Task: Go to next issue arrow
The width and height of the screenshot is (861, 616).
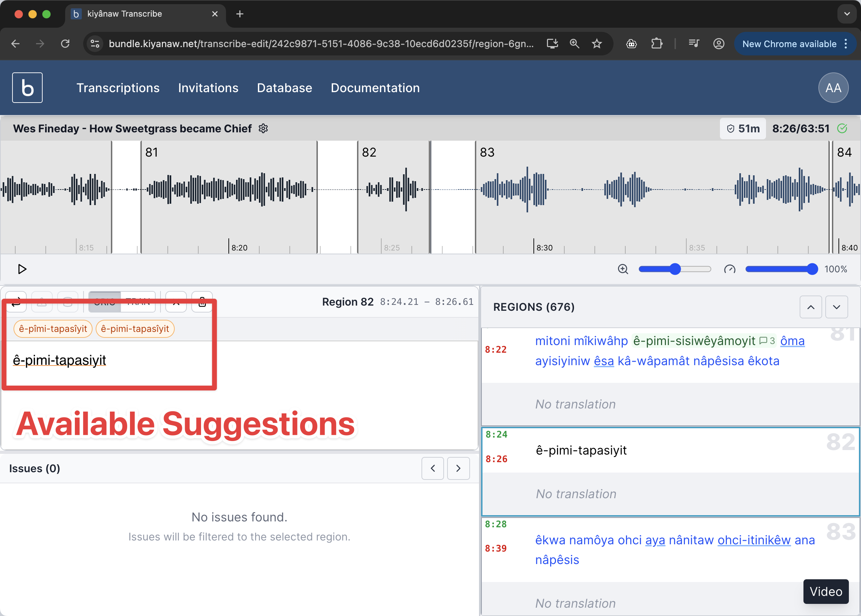Action: tap(458, 468)
